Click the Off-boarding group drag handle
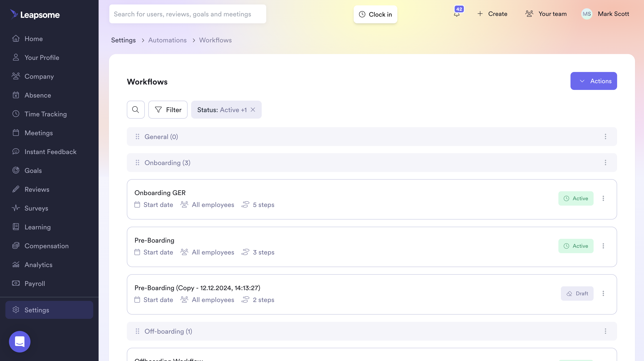Image resolution: width=644 pixels, height=361 pixels. click(x=138, y=331)
